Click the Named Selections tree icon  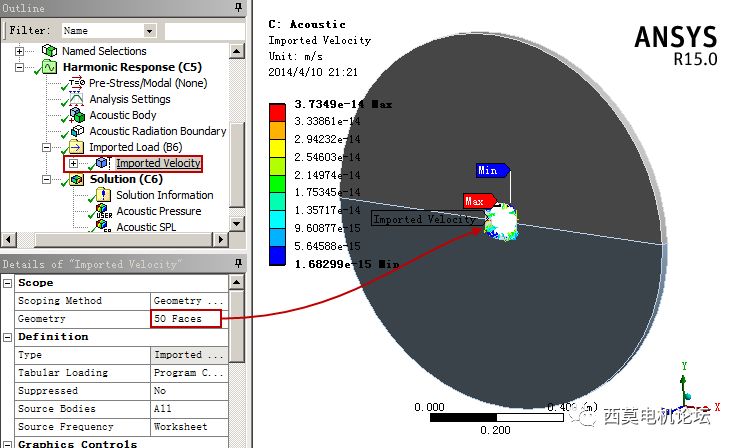click(x=49, y=51)
